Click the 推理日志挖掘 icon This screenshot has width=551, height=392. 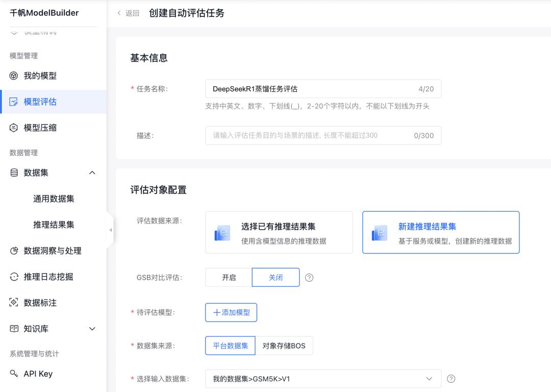(14, 277)
